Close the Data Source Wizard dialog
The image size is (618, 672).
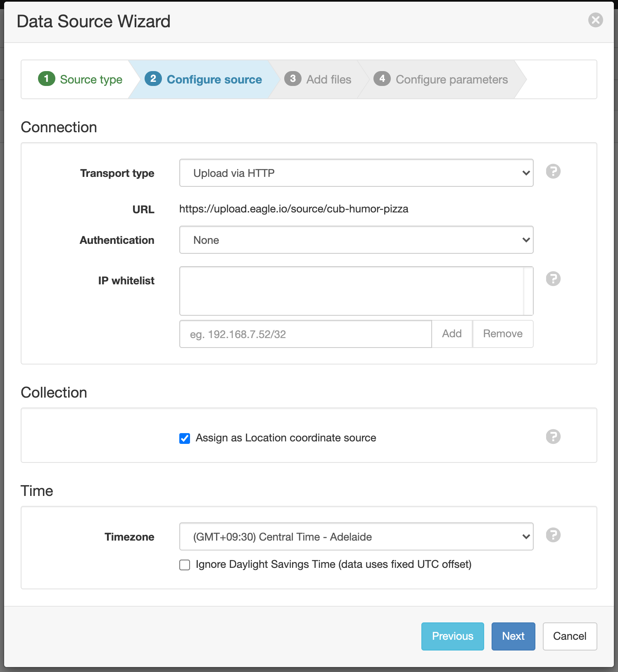(595, 20)
